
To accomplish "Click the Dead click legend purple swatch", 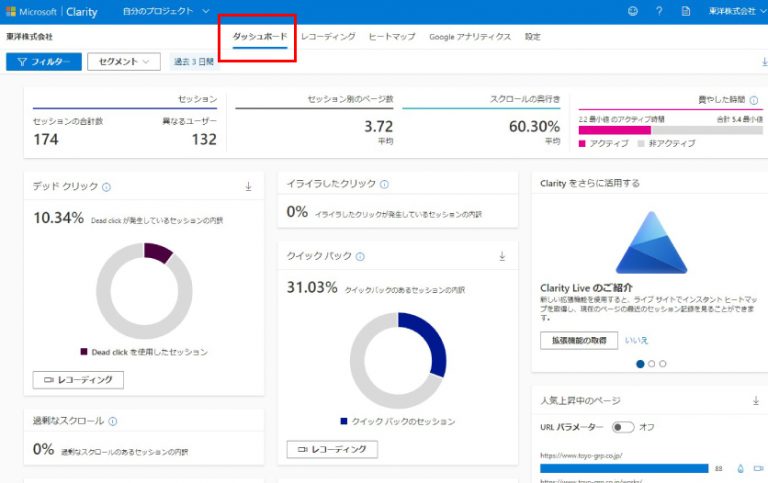I will 84,352.
